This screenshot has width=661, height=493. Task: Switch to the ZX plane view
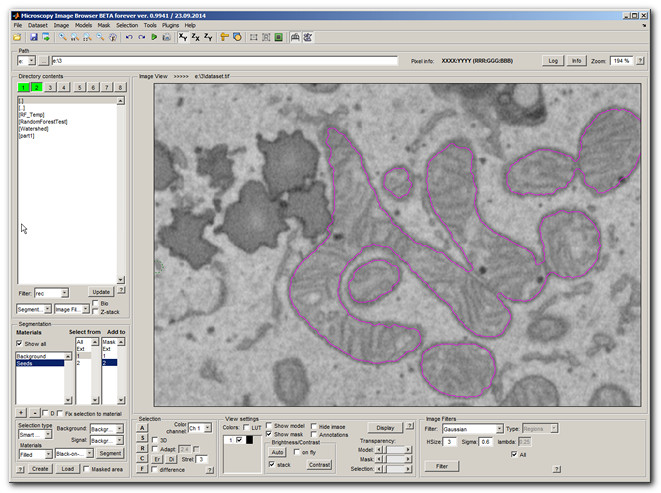195,37
